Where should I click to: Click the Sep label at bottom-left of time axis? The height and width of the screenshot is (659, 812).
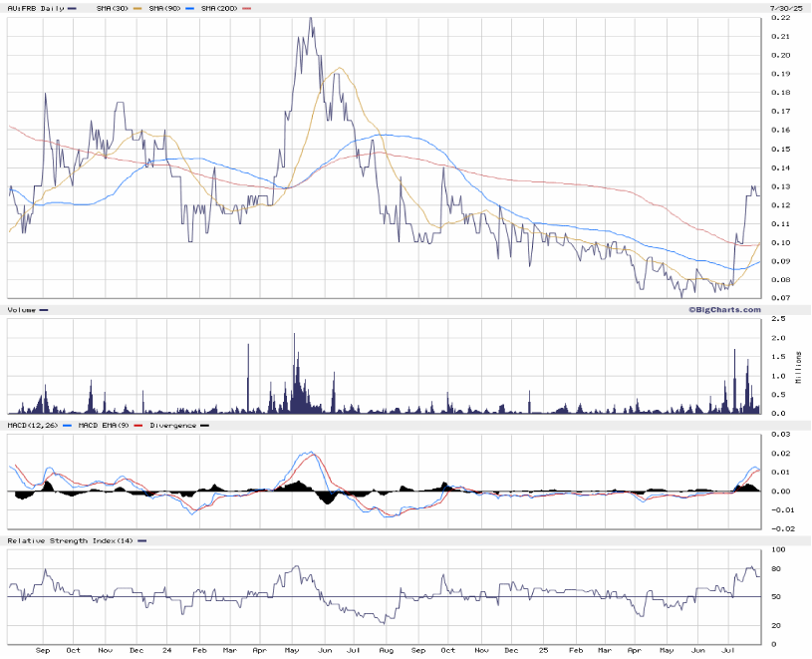(x=42, y=649)
